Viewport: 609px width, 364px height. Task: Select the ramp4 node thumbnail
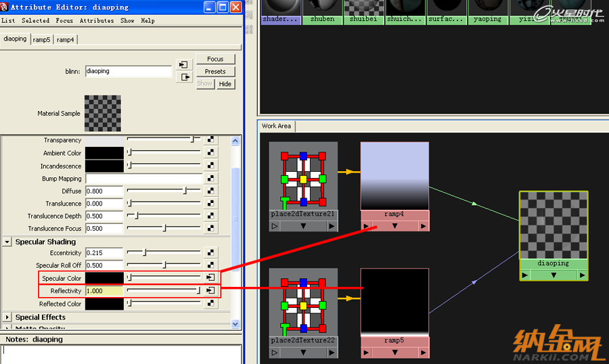click(394, 176)
